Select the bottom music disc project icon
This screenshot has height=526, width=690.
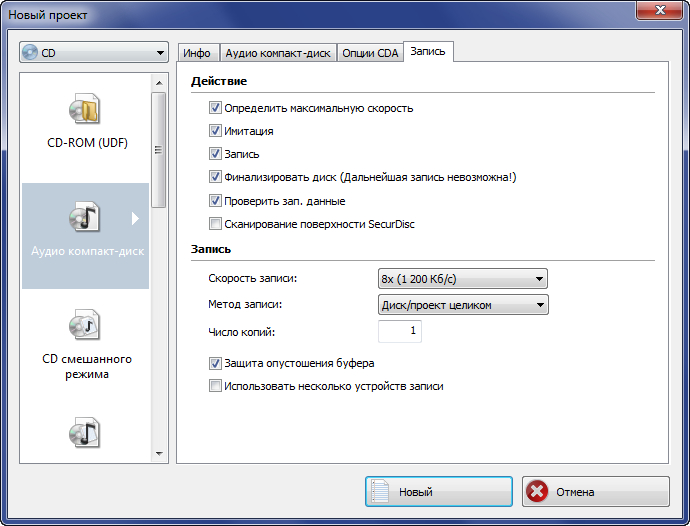click(x=84, y=433)
